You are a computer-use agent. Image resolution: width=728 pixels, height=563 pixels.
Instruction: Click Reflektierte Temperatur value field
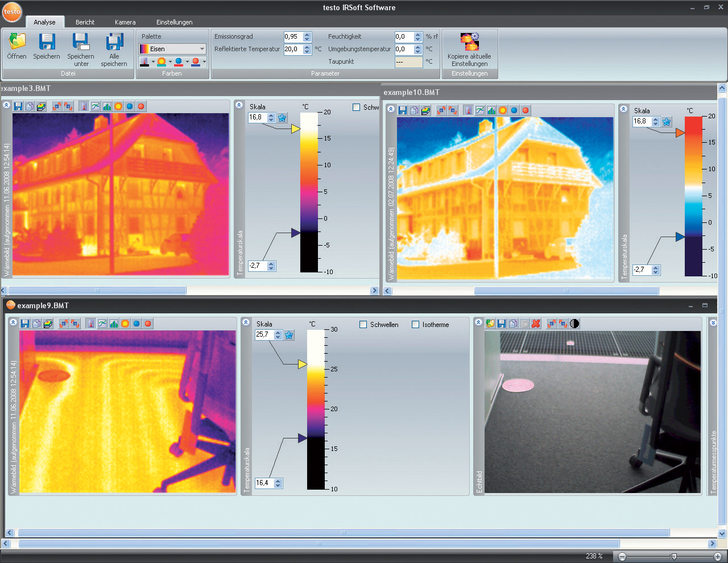(293, 49)
